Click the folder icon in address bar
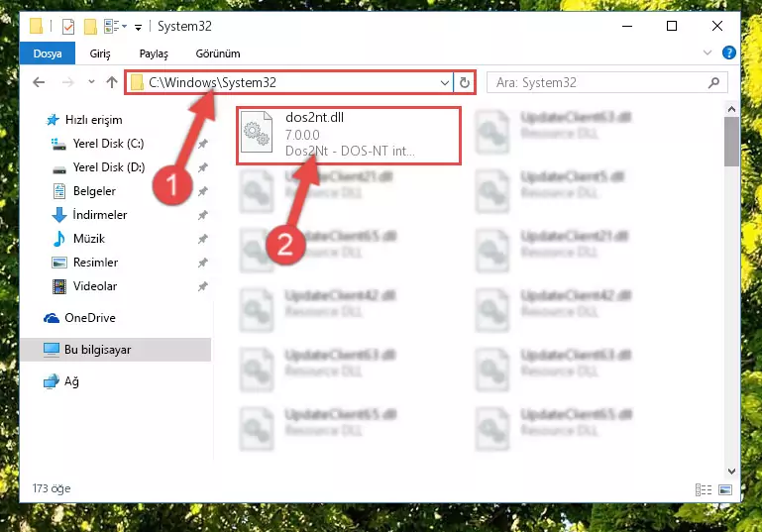The image size is (762, 532). [x=138, y=82]
